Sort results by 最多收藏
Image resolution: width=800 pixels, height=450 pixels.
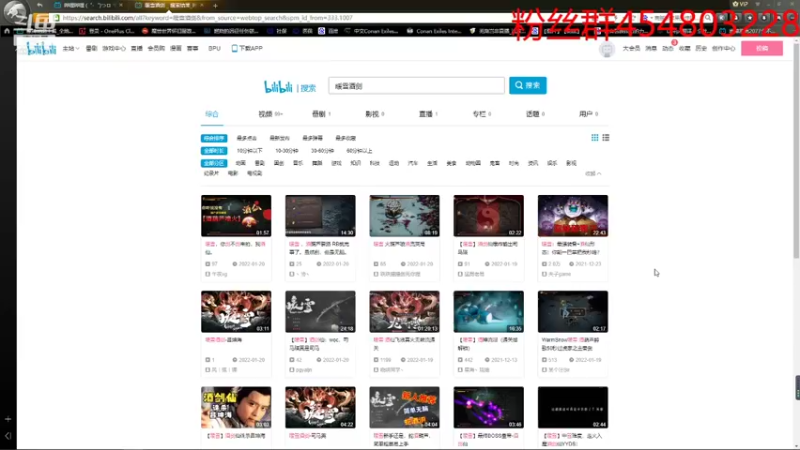point(345,138)
